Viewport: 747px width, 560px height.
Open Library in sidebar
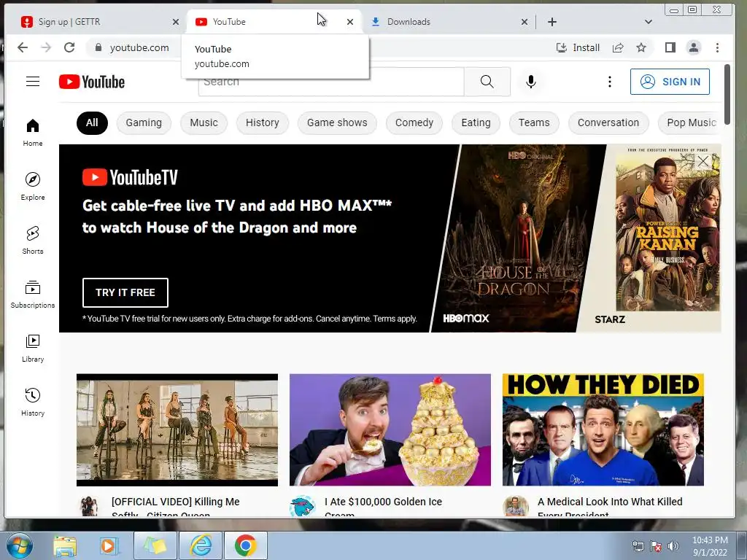click(x=33, y=349)
